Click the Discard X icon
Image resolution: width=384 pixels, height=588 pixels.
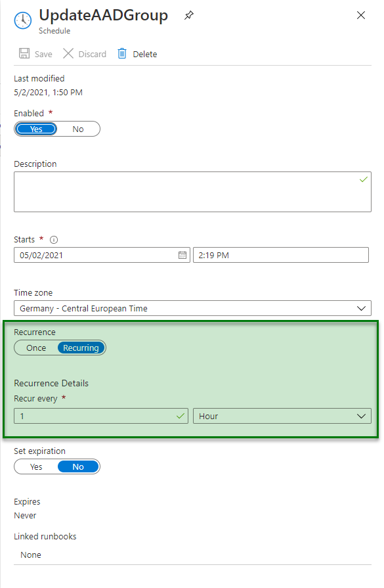[x=68, y=53]
